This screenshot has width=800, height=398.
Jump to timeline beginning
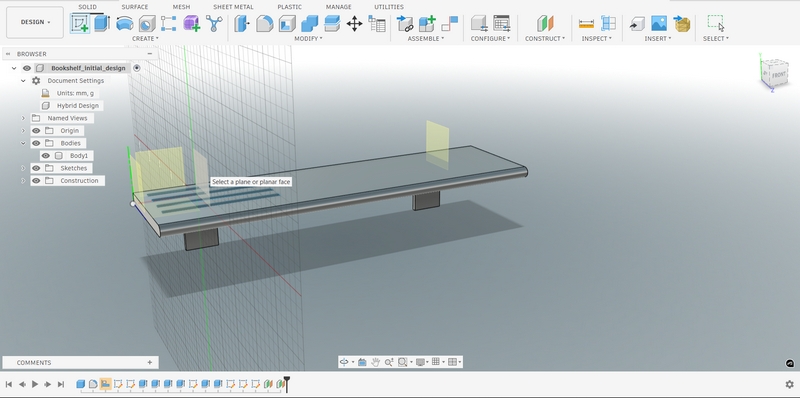tap(9, 384)
